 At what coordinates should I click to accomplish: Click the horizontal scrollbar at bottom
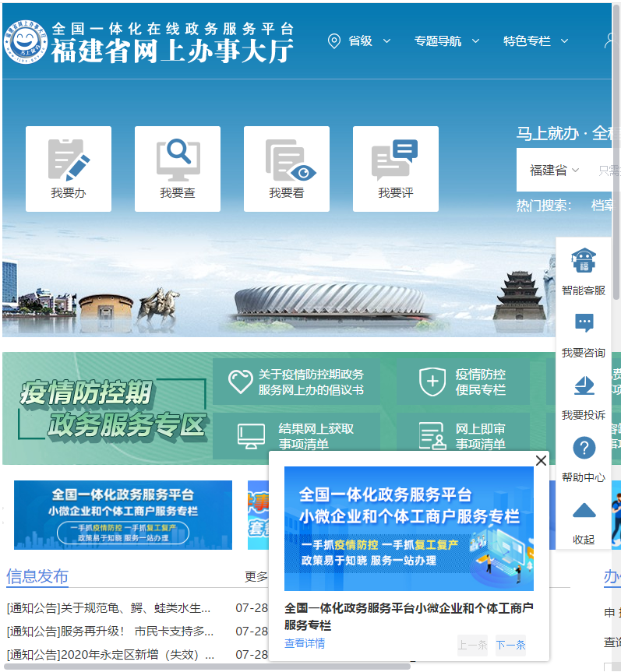click(x=207, y=667)
